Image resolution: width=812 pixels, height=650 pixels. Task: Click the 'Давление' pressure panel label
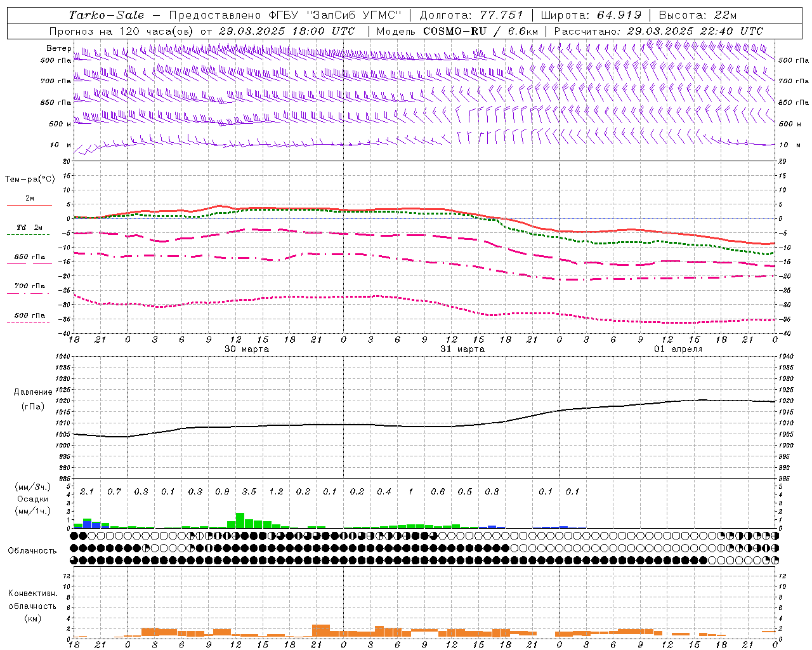(x=33, y=392)
